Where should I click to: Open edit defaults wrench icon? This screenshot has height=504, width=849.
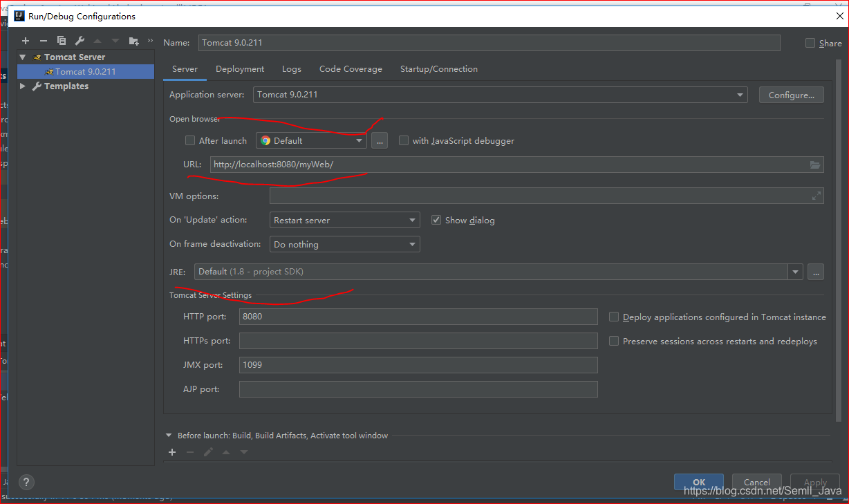[80, 41]
